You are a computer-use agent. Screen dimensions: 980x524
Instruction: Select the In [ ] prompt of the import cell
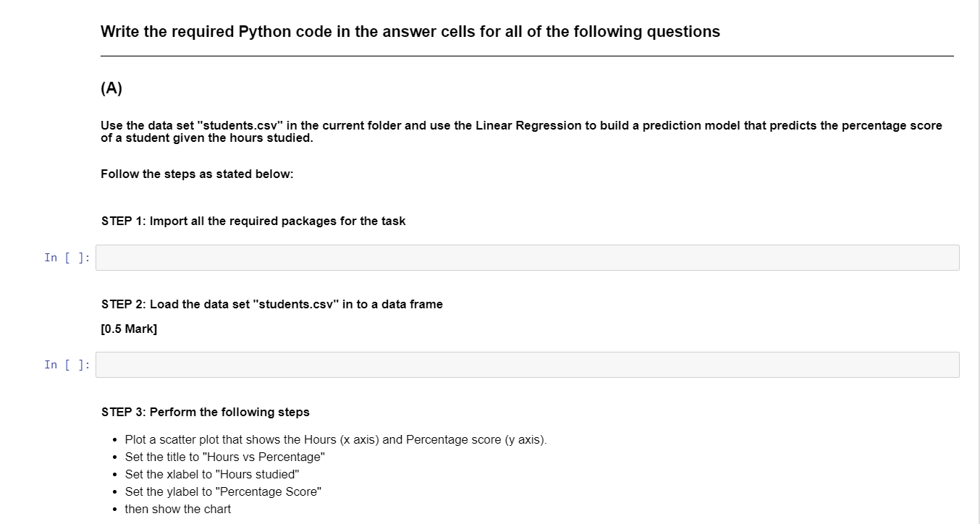coord(67,258)
